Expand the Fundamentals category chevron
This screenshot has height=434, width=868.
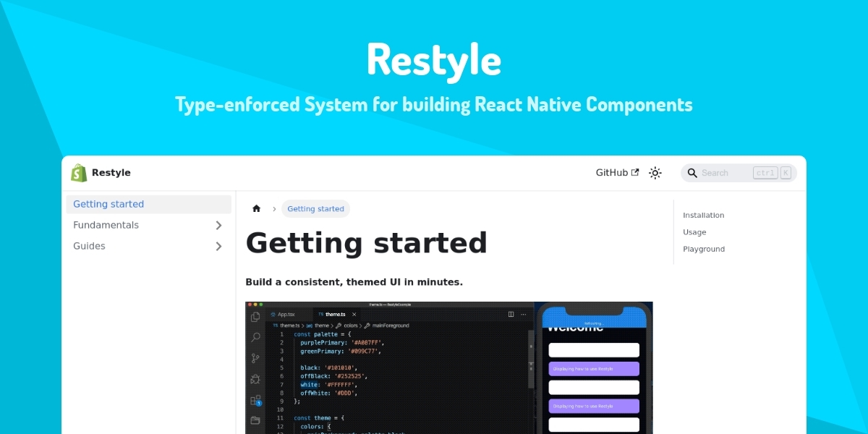tap(218, 226)
